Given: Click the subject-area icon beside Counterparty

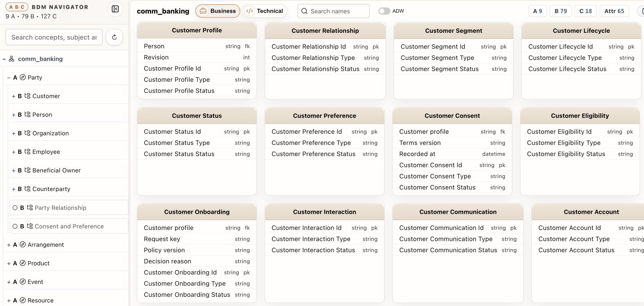Looking at the screenshot, I should point(28,189).
